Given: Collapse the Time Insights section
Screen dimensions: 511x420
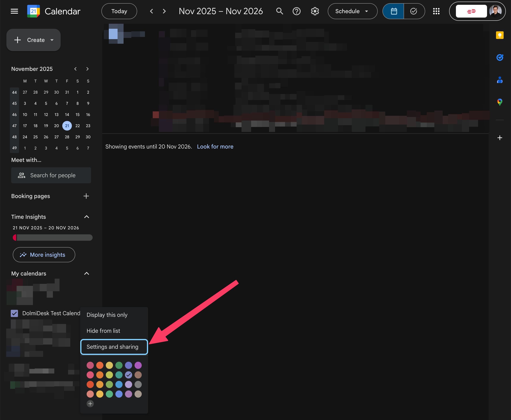Looking at the screenshot, I should pyautogui.click(x=87, y=217).
